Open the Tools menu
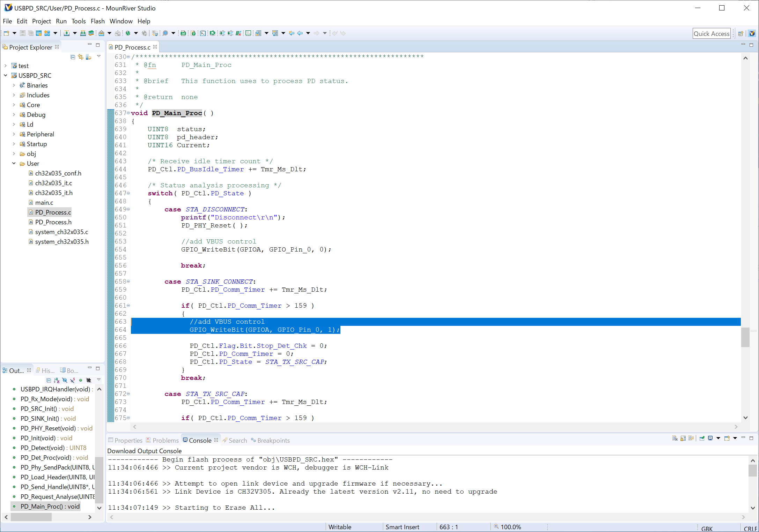The image size is (759, 532). tap(79, 21)
